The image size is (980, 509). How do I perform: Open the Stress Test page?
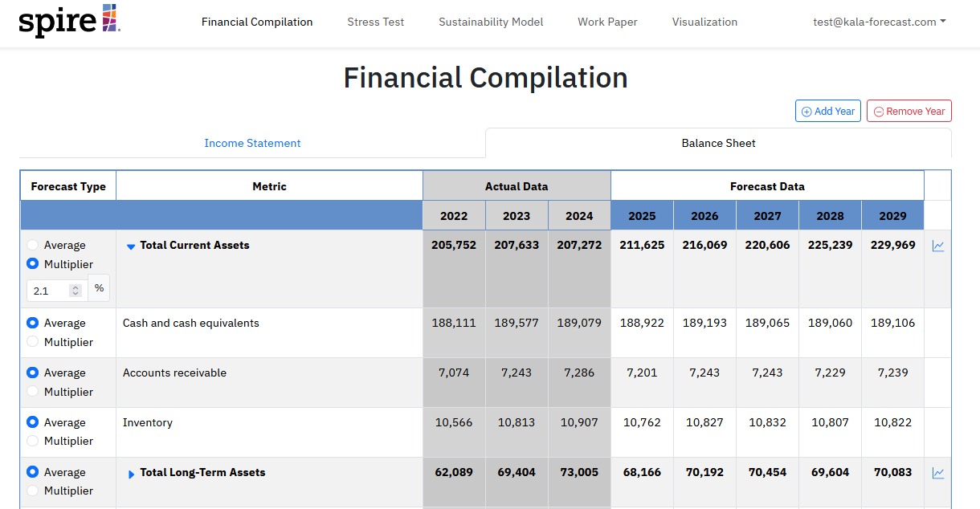pyautogui.click(x=376, y=22)
